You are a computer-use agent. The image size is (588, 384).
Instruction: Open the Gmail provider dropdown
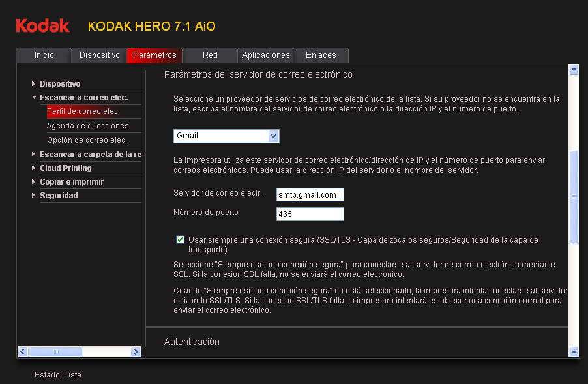coord(226,136)
